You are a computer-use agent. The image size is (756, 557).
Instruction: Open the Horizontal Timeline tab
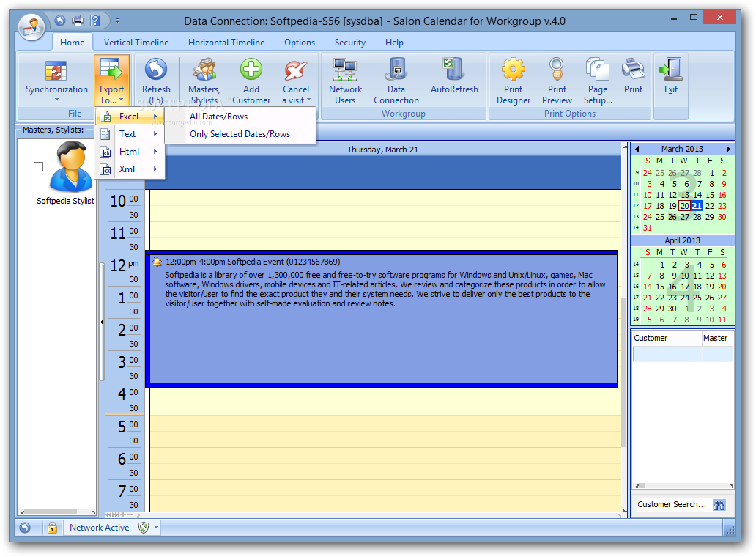[226, 43]
